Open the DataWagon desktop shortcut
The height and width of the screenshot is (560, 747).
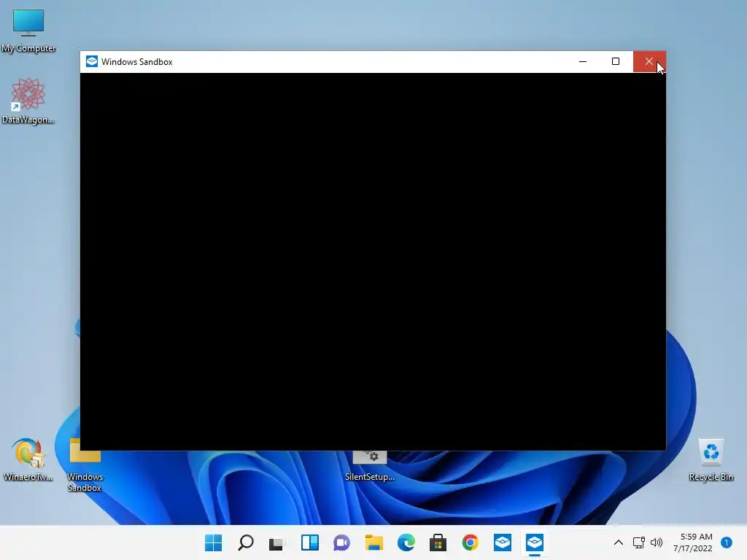pos(28,101)
